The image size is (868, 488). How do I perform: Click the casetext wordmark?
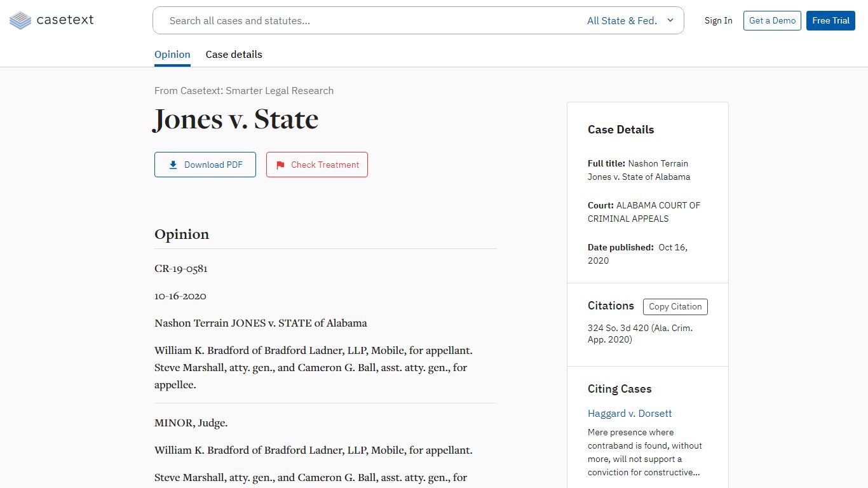65,20
